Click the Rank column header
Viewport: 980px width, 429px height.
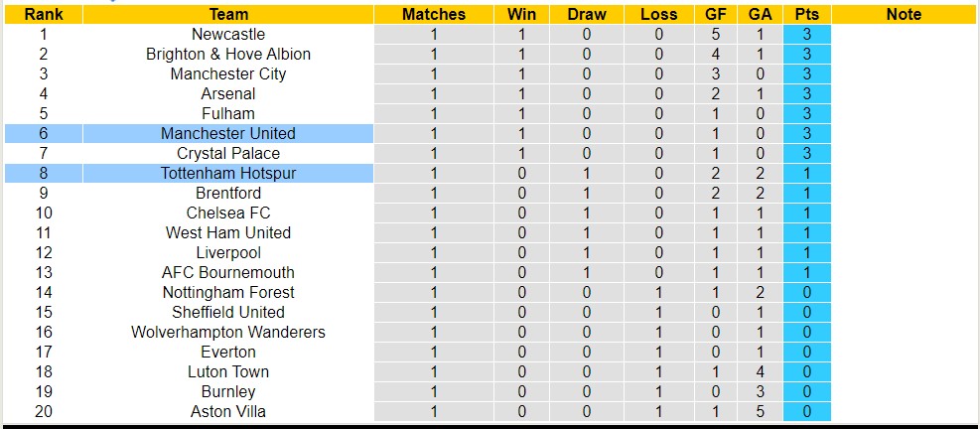point(43,14)
